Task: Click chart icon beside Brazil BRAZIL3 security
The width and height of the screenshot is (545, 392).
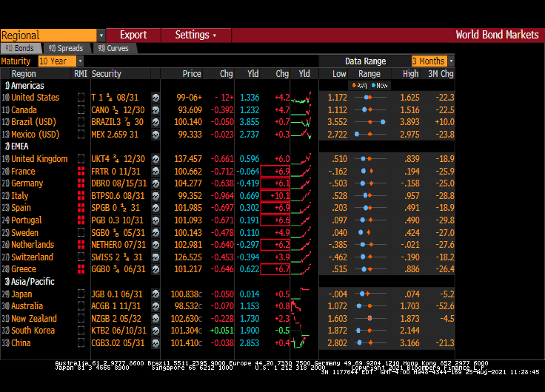Action: (156, 122)
